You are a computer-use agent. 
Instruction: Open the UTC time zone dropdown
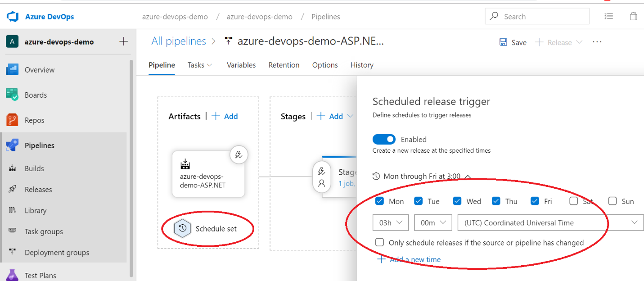pos(550,222)
